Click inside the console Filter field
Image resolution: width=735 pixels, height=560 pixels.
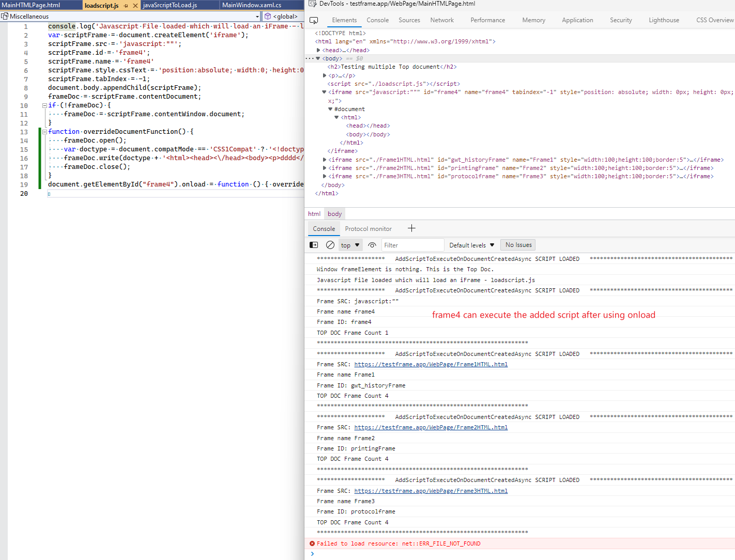pos(412,244)
